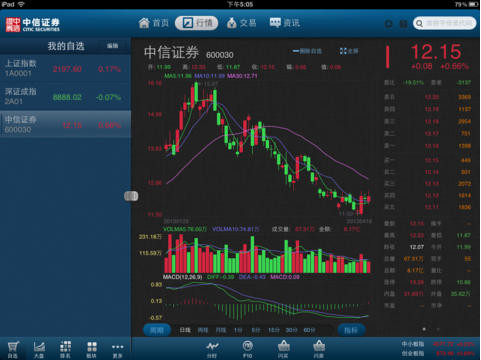Remove stock via 删除自选
This screenshot has height=360, width=481.
307,51
